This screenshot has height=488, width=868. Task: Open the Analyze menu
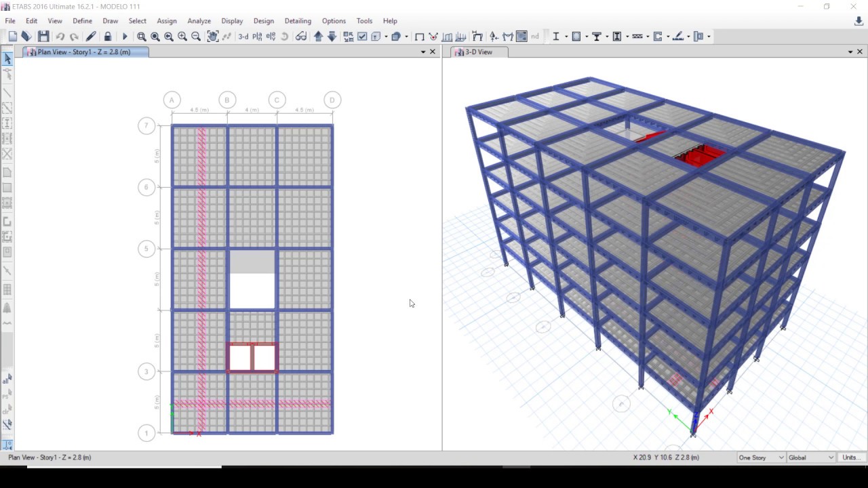coord(199,21)
